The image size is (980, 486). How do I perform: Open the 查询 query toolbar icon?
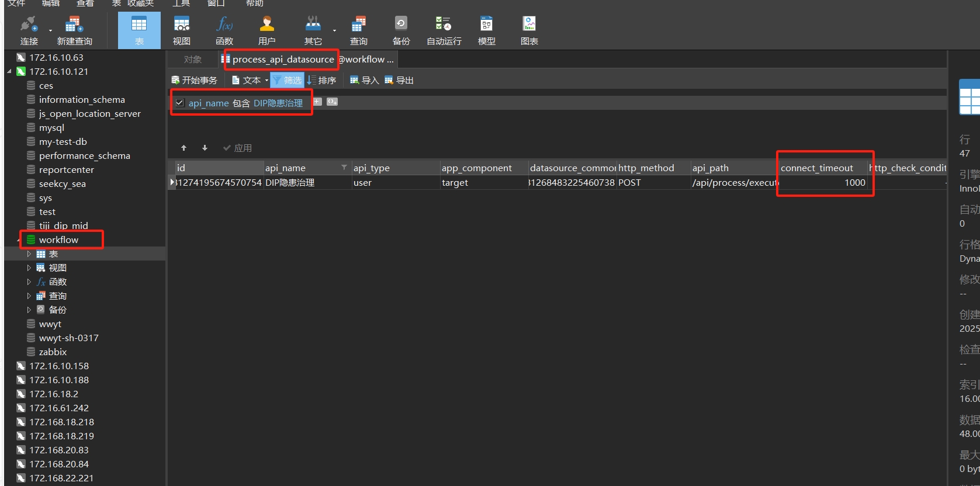point(359,30)
